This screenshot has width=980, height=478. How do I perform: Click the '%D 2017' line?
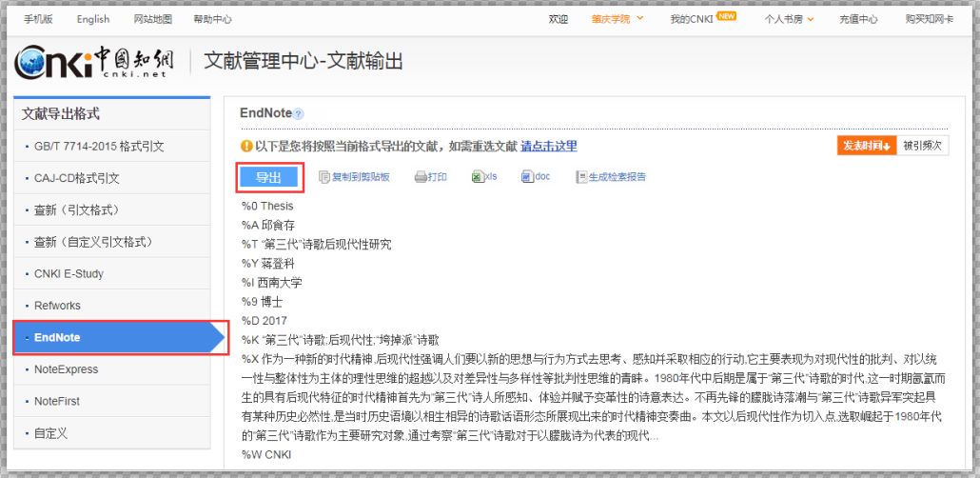[x=265, y=320]
